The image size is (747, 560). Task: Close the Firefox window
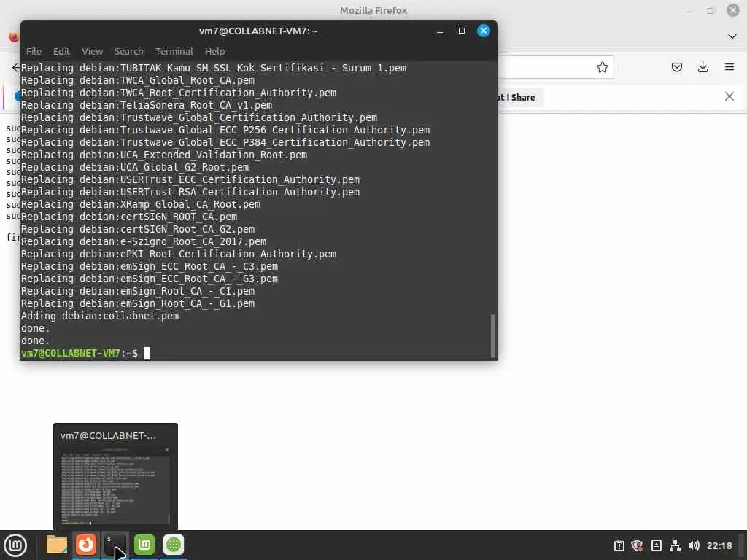click(733, 10)
